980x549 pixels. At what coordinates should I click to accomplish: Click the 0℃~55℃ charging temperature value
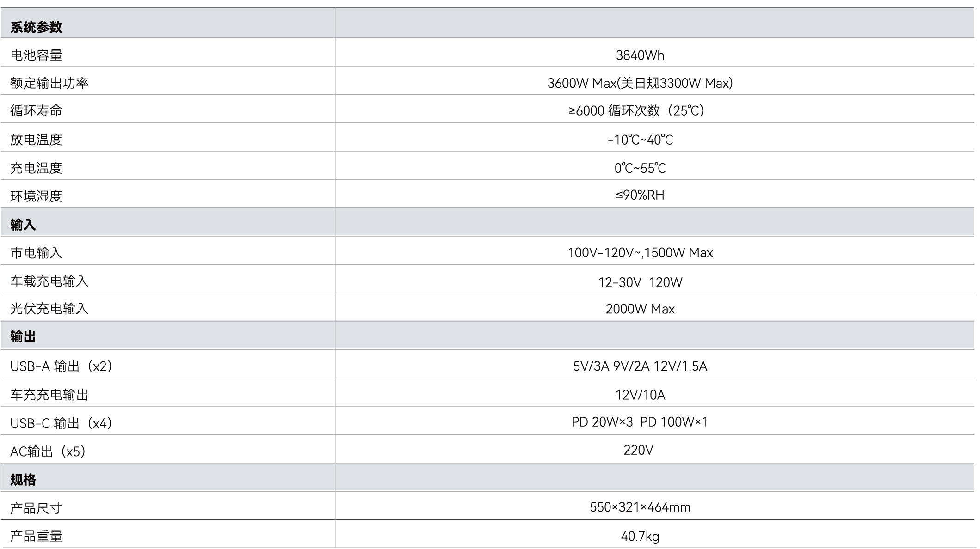(x=640, y=168)
